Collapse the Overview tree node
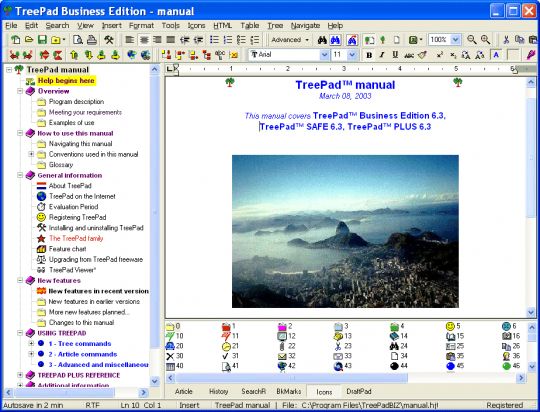 pyautogui.click(x=20, y=91)
